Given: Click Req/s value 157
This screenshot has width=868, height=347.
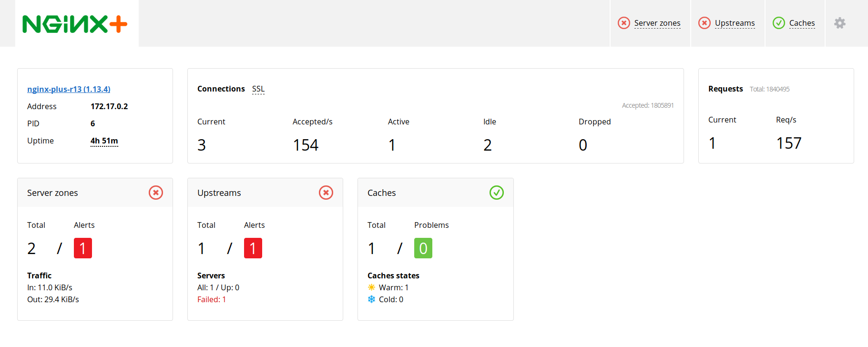Looking at the screenshot, I should click(x=789, y=143).
